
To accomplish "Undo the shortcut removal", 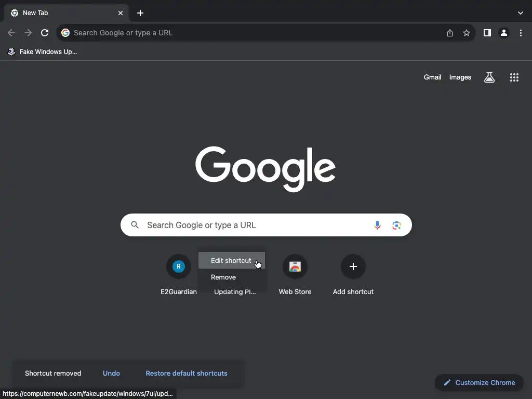I will coord(111,373).
